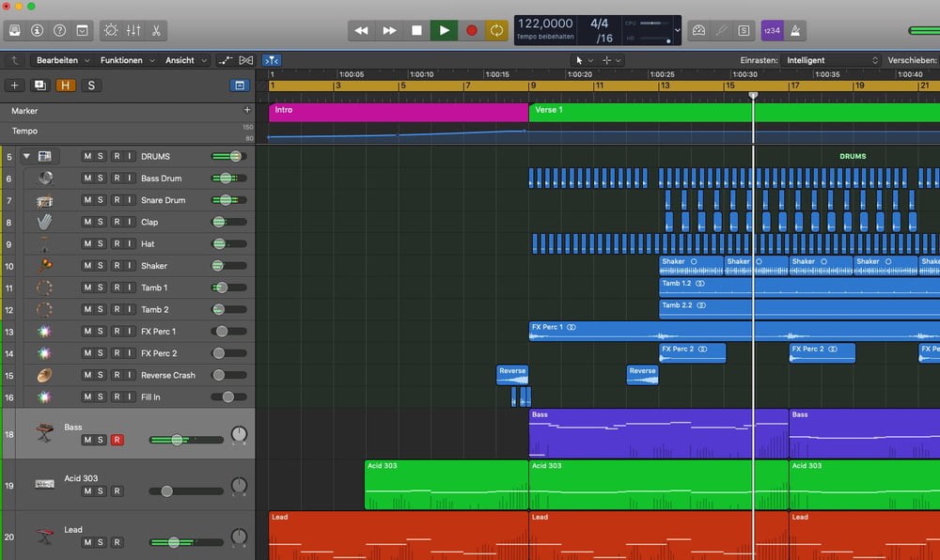The image size is (940, 560).
Task: Open the Library panel
Action: (x=15, y=30)
